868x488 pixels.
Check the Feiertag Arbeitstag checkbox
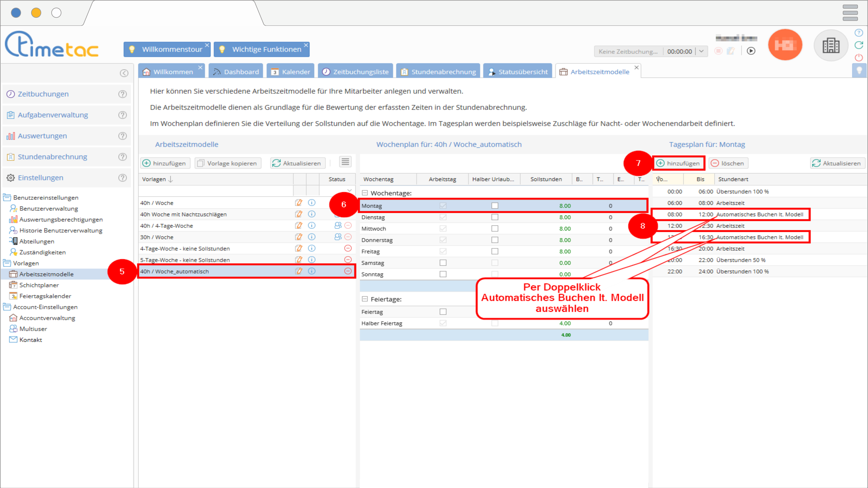(443, 312)
